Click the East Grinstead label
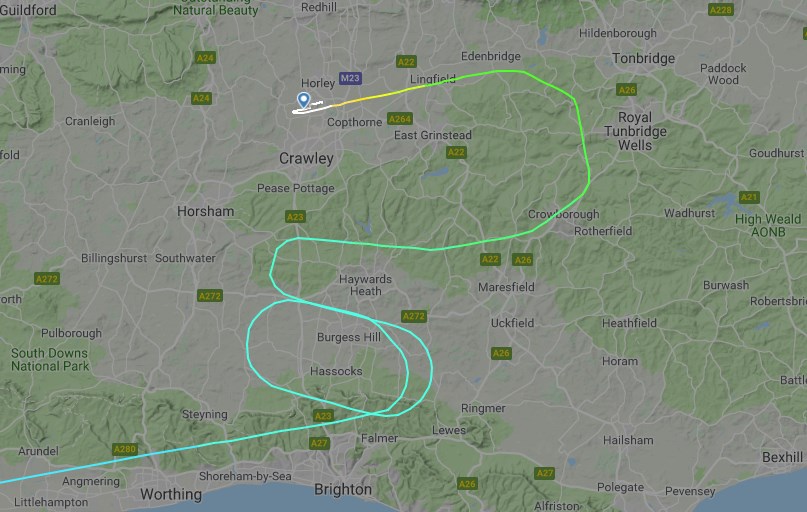807x512 pixels. [x=433, y=135]
